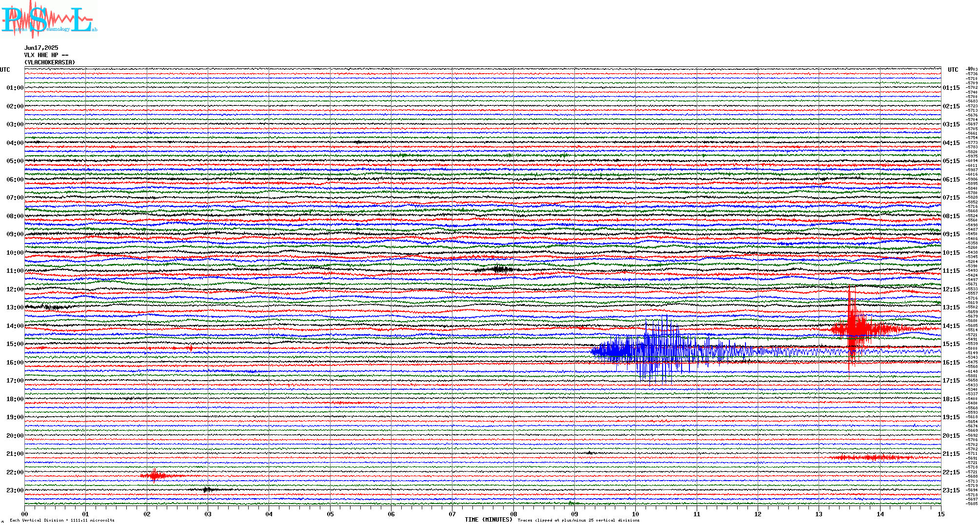The image size is (980, 527).
Task: Click the 05:15 label on right axis
Action: pos(951,161)
